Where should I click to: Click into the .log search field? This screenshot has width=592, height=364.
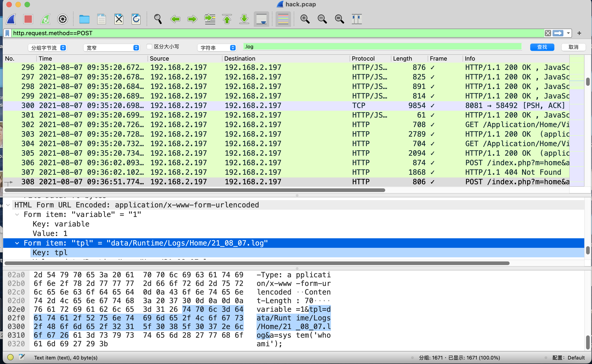tap(382, 47)
